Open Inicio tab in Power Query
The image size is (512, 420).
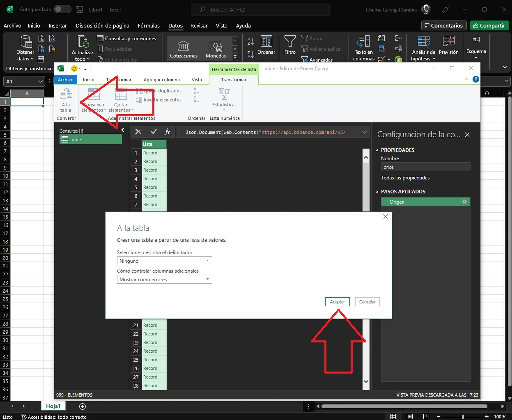pos(89,80)
